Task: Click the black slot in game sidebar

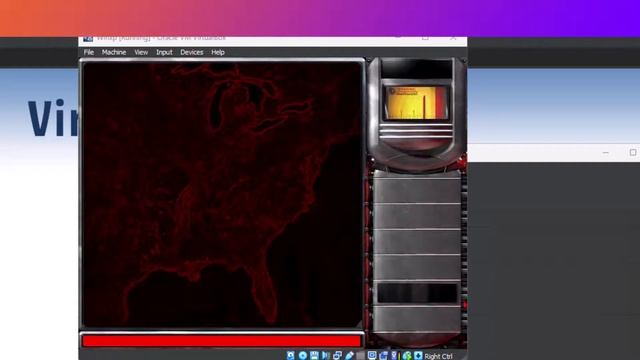Action: pyautogui.click(x=417, y=293)
